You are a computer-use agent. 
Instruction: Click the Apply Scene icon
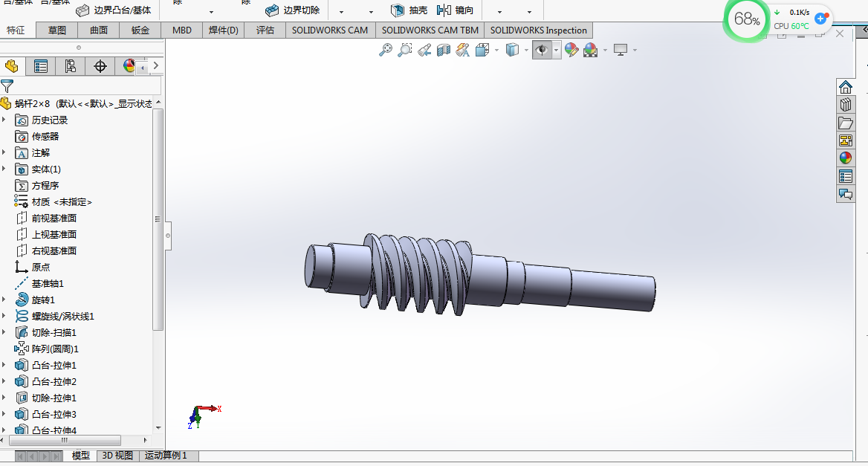[x=591, y=50]
